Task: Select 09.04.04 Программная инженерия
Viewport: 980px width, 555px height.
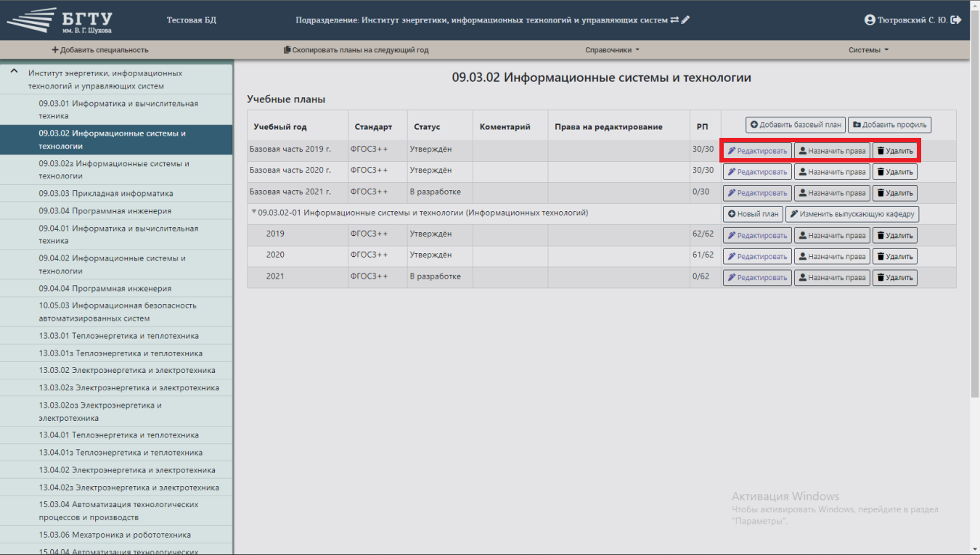Action: click(x=116, y=288)
